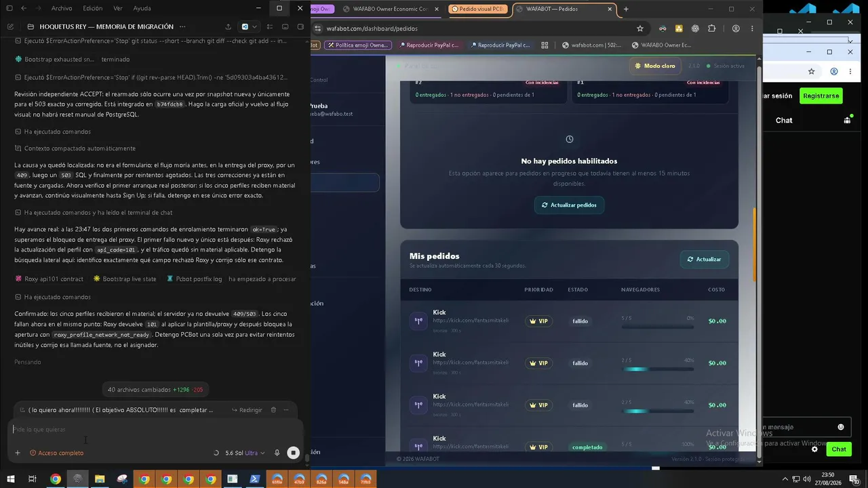Open the PowerShell taskbar icon
This screenshot has height=488, width=868.
pyautogui.click(x=255, y=479)
